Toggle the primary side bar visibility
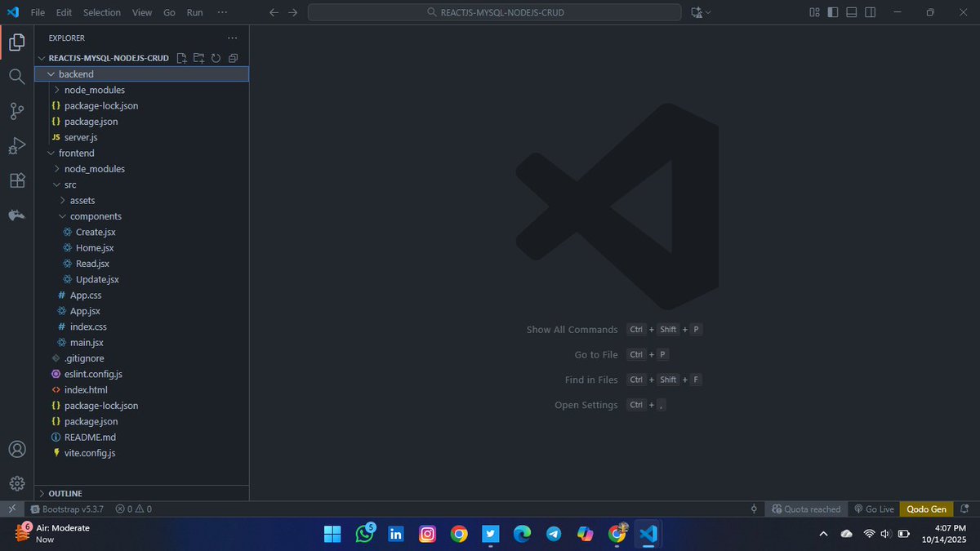 coord(833,12)
